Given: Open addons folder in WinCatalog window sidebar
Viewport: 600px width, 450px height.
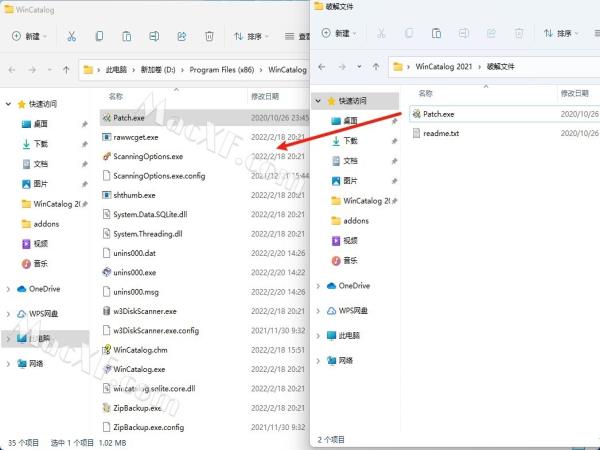Looking at the screenshot, I should tap(40, 224).
